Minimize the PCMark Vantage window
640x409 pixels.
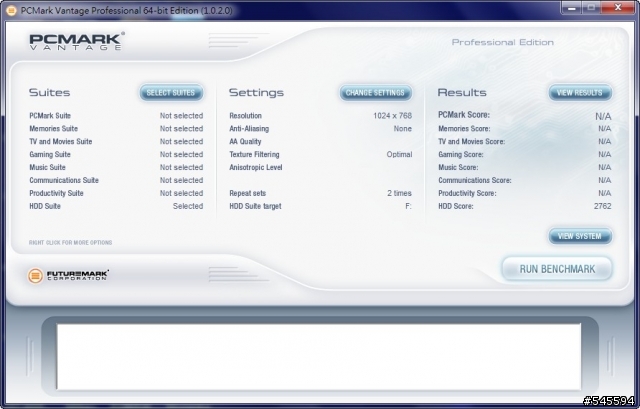coord(571,7)
